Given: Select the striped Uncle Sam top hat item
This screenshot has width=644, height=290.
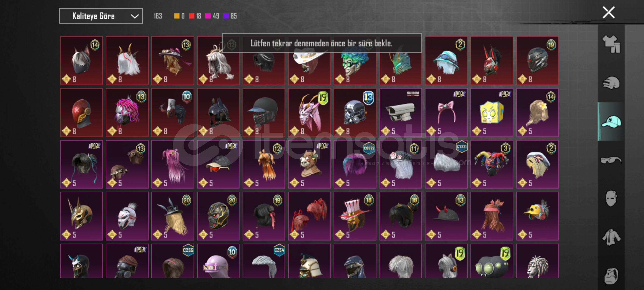Looking at the screenshot, I should coord(355,216).
